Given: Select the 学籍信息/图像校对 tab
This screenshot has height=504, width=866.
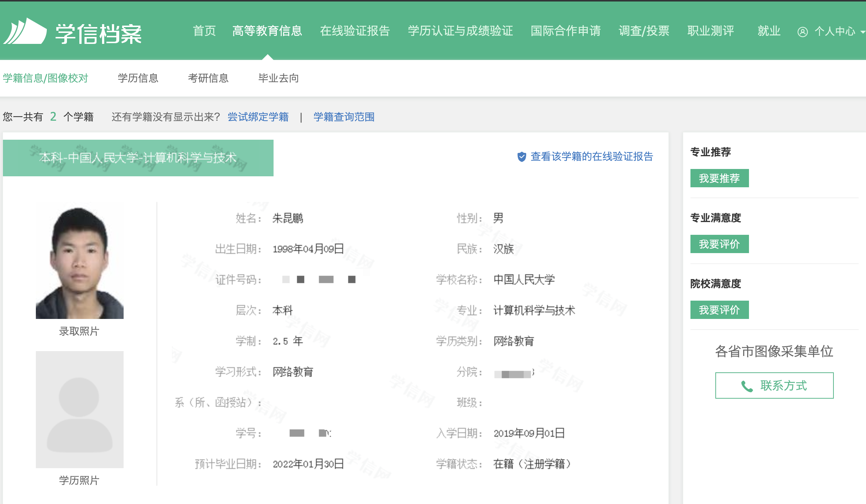Looking at the screenshot, I should point(46,78).
